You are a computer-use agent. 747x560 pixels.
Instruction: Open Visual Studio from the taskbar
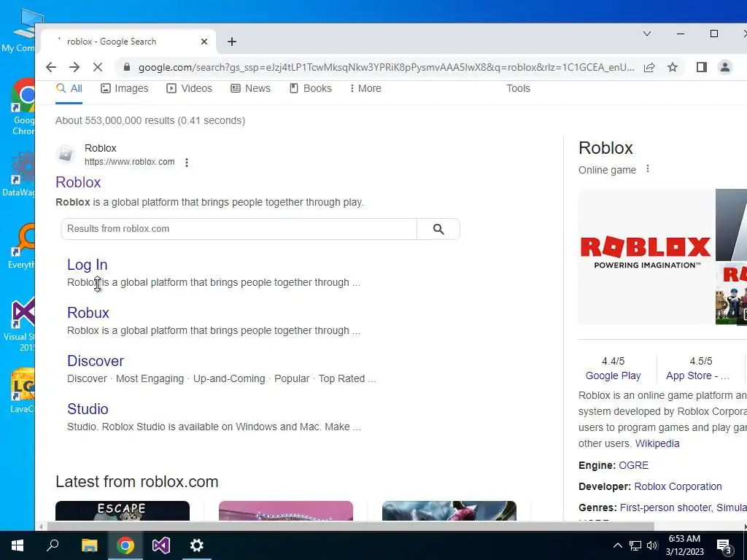[x=161, y=545]
